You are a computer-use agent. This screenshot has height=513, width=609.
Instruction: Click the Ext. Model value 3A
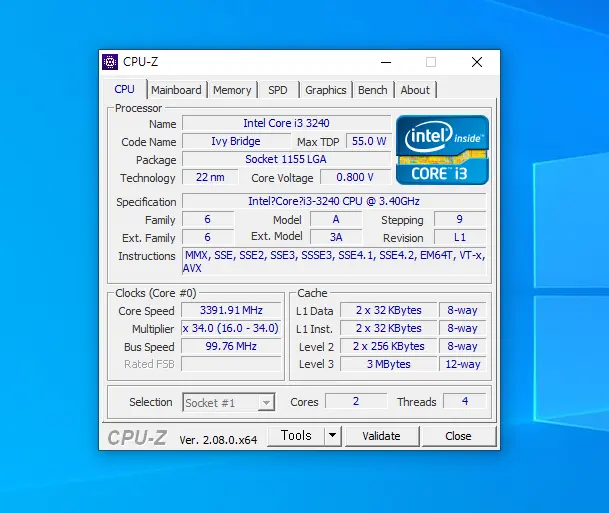336,237
